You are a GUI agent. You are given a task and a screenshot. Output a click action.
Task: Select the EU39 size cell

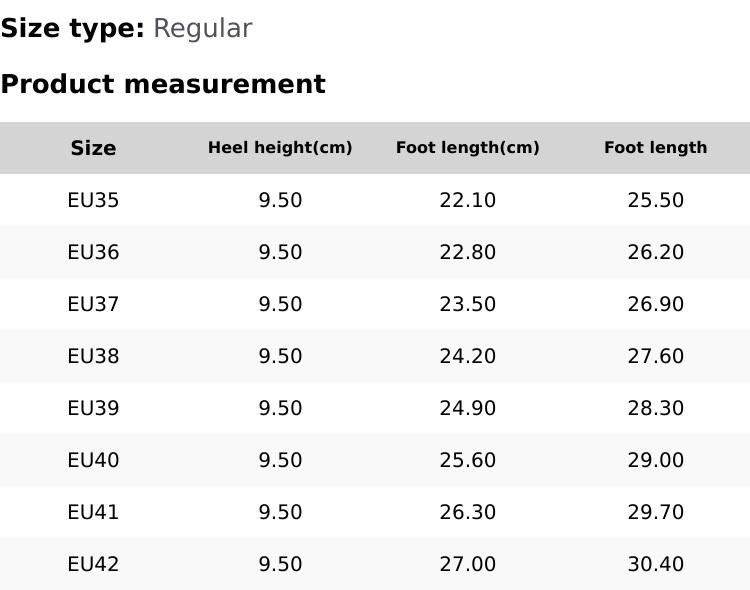coord(93,408)
